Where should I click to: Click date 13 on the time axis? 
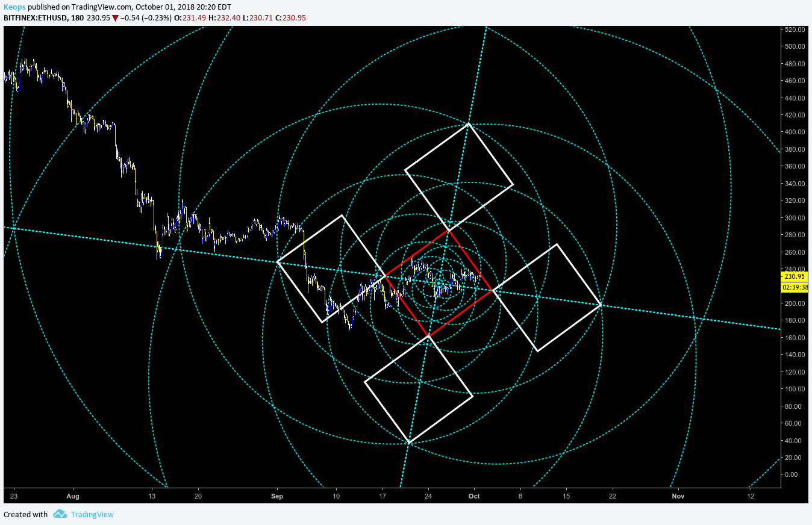[x=152, y=497]
